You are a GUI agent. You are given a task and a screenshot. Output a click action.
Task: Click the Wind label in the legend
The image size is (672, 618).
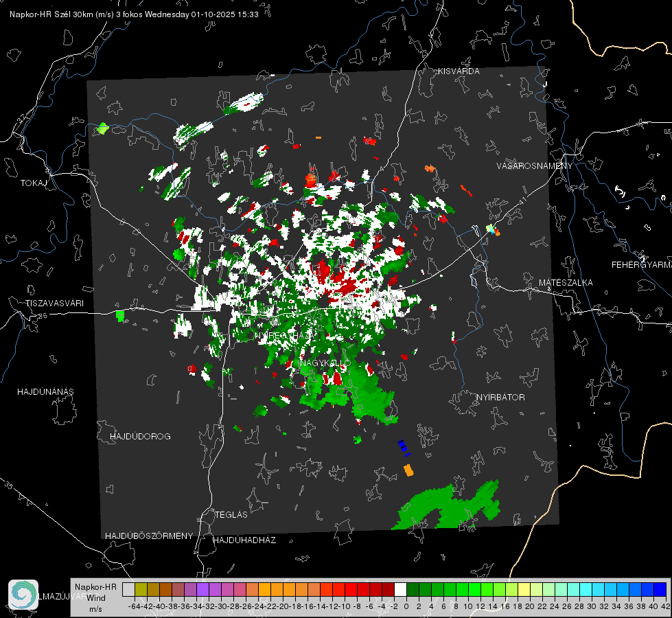(x=96, y=598)
